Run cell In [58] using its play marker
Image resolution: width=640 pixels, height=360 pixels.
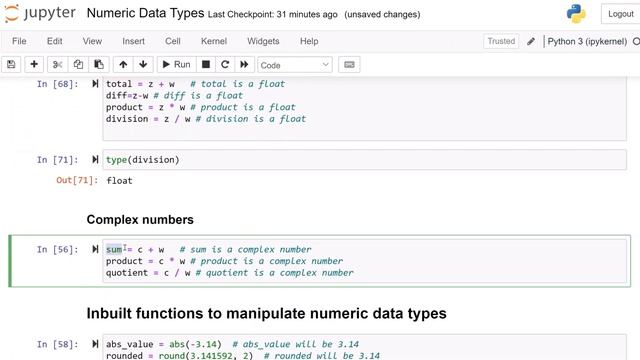(x=95, y=344)
